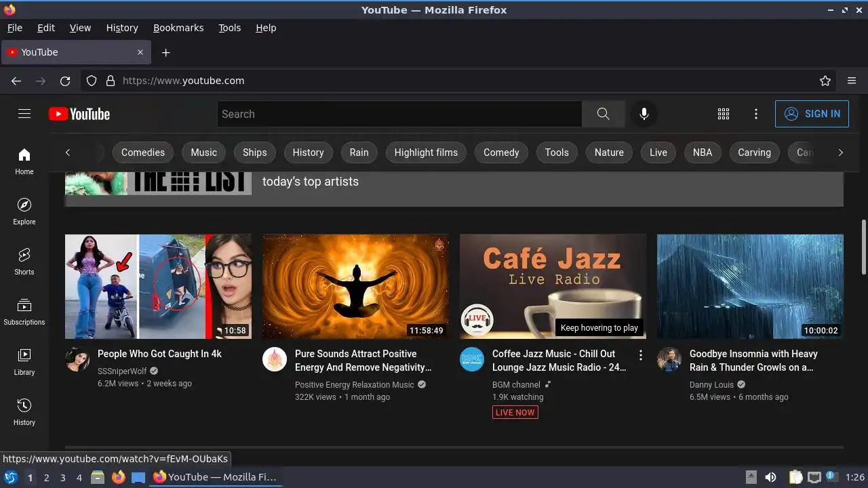
Task: Open the History menu in menubar
Action: click(x=122, y=28)
